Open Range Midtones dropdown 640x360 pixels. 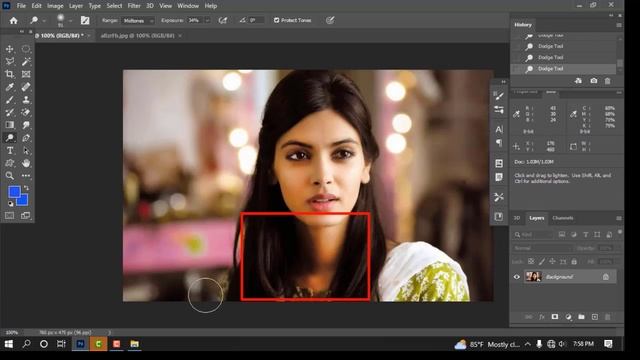[138, 20]
